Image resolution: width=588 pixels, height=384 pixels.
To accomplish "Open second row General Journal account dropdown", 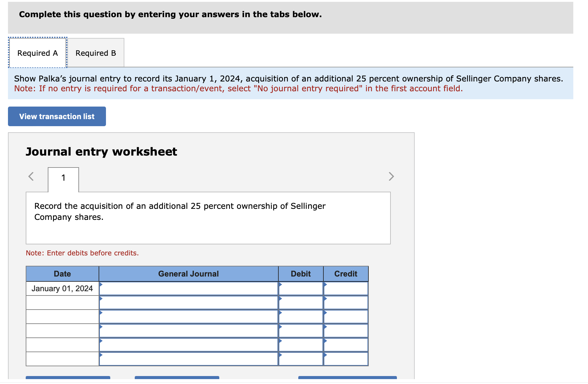I will point(188,303).
